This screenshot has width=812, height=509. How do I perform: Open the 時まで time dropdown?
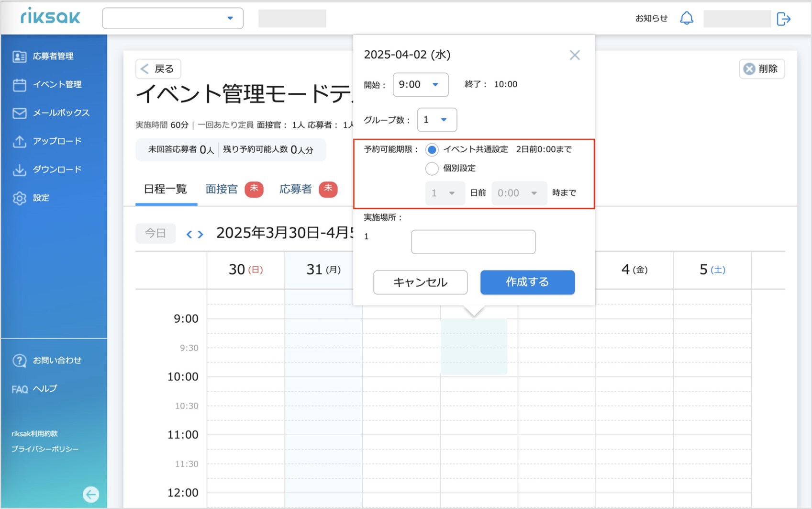pyautogui.click(x=519, y=193)
